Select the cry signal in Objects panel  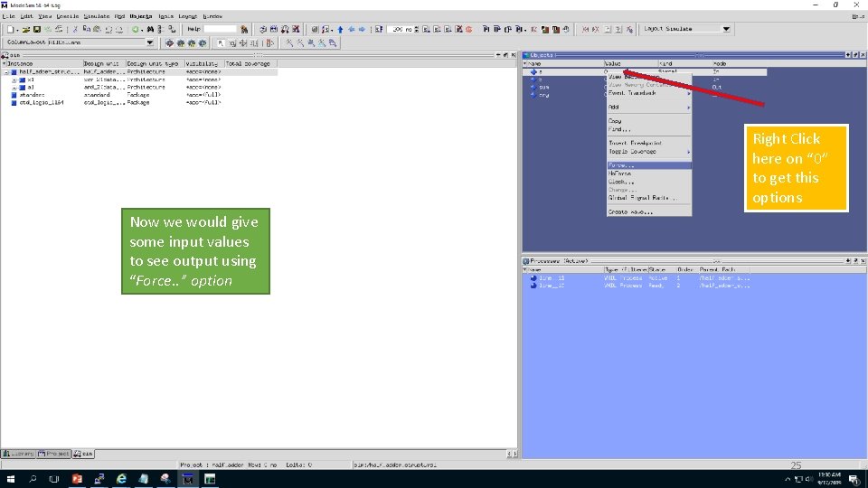(543, 95)
